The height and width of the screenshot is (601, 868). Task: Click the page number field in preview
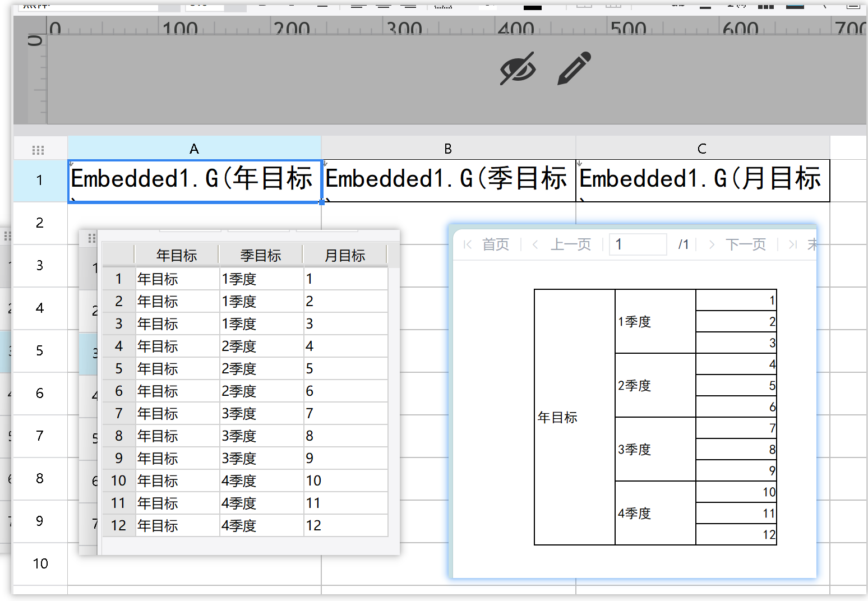click(x=638, y=244)
